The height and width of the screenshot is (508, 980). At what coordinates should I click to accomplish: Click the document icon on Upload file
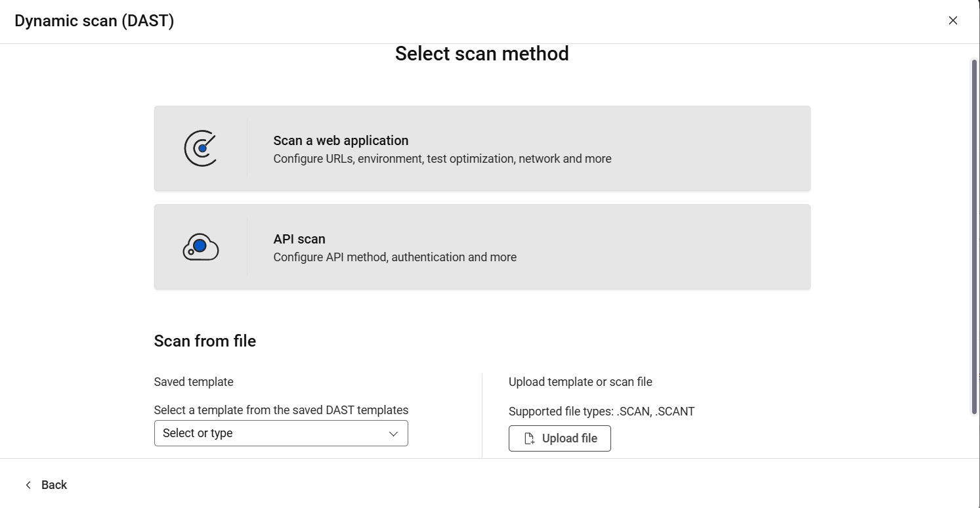[529, 438]
